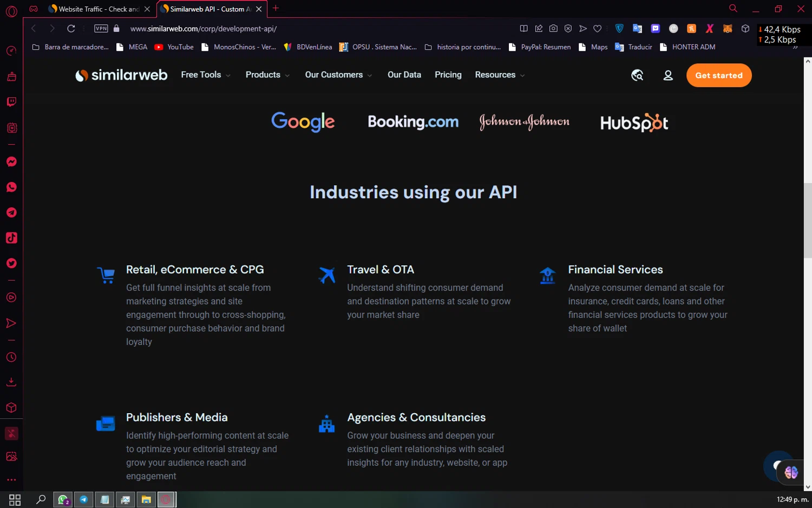
Task: Open the Similarweb user account icon
Action: [668, 75]
